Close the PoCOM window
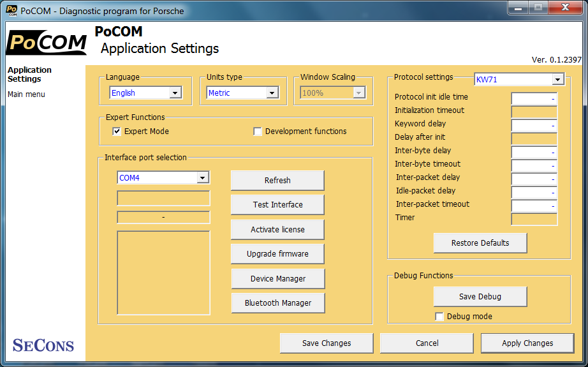Screen dimensions: 588x367 click(566, 8)
